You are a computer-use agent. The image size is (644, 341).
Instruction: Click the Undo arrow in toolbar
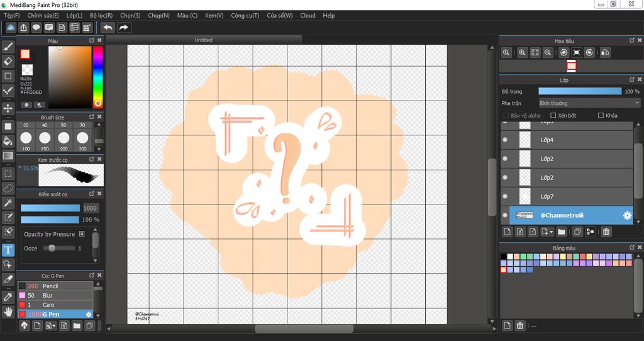pyautogui.click(x=108, y=28)
